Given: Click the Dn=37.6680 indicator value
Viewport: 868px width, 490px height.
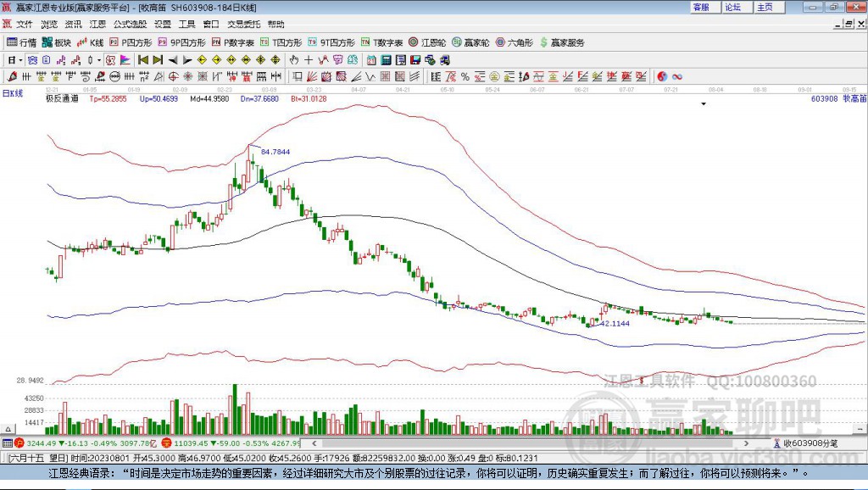Looking at the screenshot, I should coord(259,98).
